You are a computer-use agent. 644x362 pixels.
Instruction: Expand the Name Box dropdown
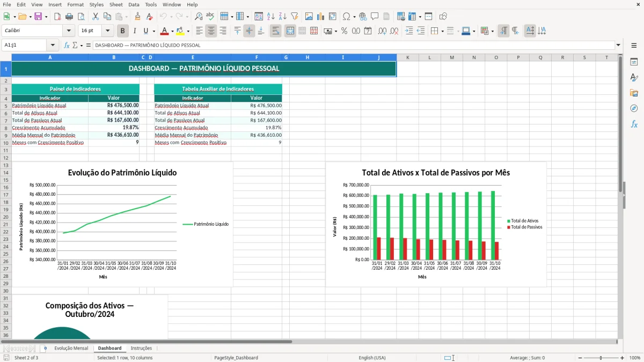(53, 45)
